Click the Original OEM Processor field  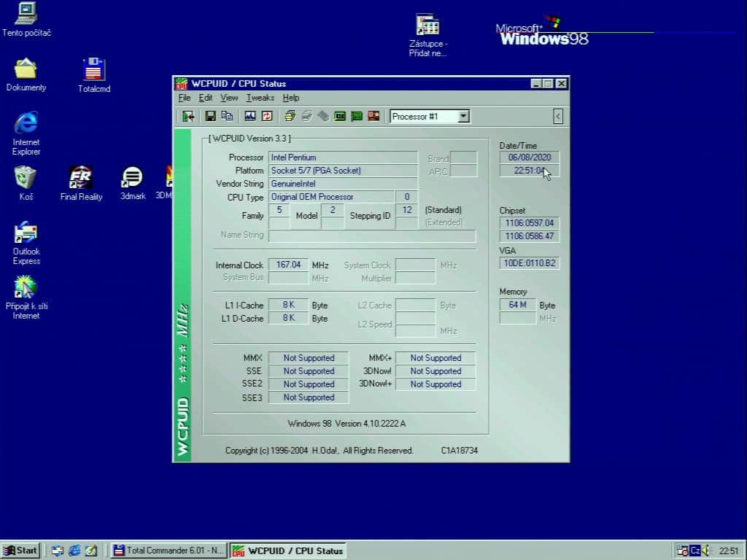pyautogui.click(x=332, y=197)
